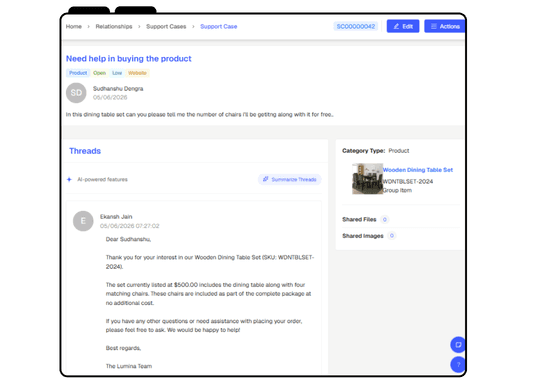
Task: Click the Low priority tag
Action: click(117, 73)
